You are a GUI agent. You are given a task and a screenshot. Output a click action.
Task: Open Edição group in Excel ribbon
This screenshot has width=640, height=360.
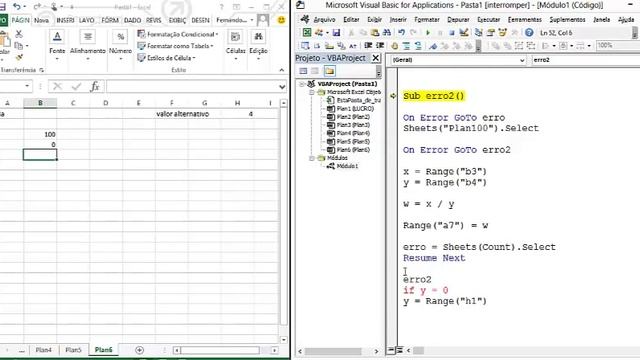tap(258, 46)
